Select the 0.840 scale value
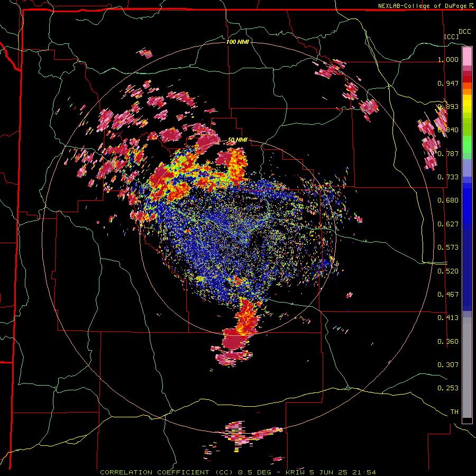The width and height of the screenshot is (476, 476). pyautogui.click(x=448, y=130)
